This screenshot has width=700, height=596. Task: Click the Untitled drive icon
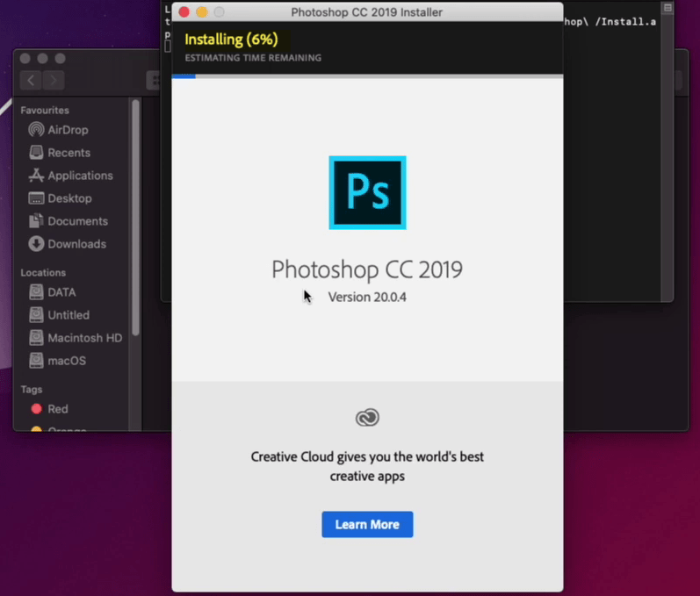36,315
